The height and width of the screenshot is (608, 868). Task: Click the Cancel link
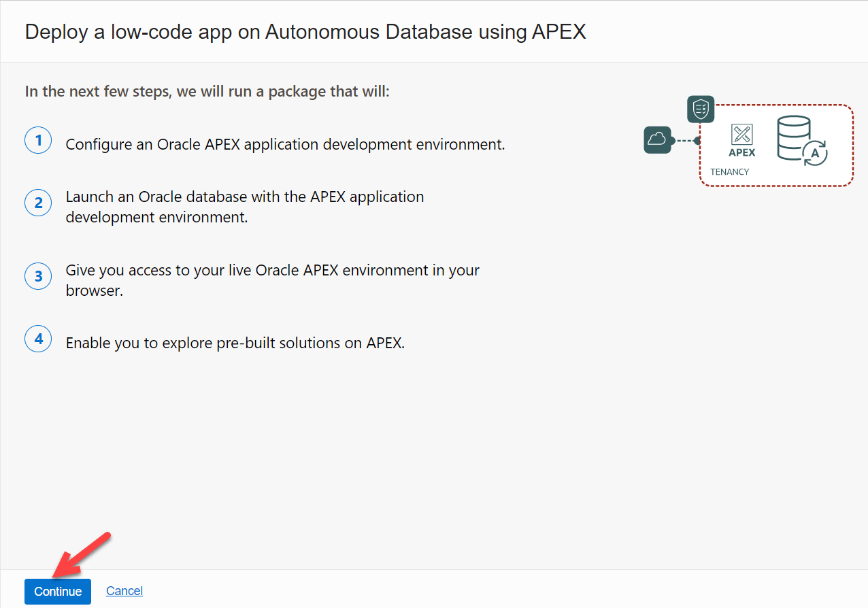click(x=124, y=591)
